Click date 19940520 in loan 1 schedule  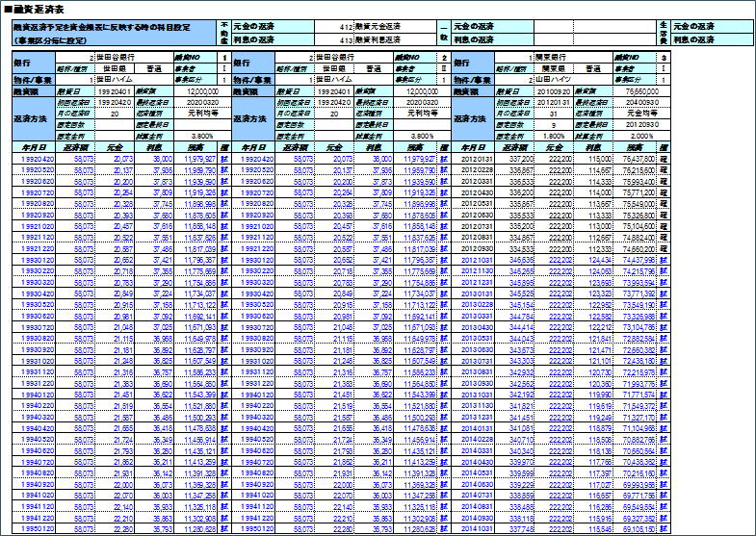34,440
